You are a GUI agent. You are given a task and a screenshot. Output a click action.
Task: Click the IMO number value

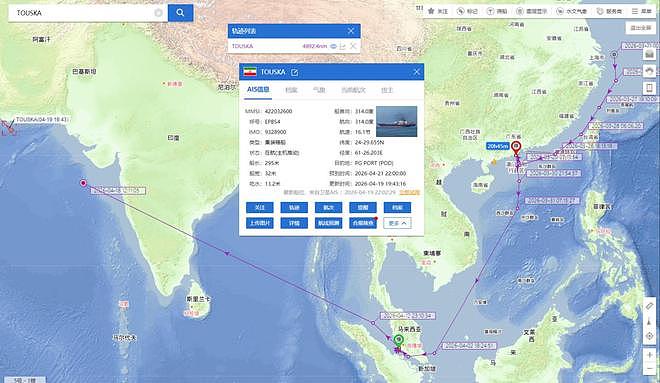click(277, 132)
